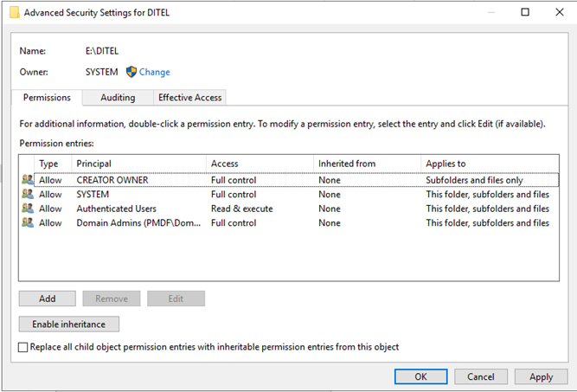Enable replace all child object permissions checkbox
This screenshot has width=577, height=392.
[23, 347]
